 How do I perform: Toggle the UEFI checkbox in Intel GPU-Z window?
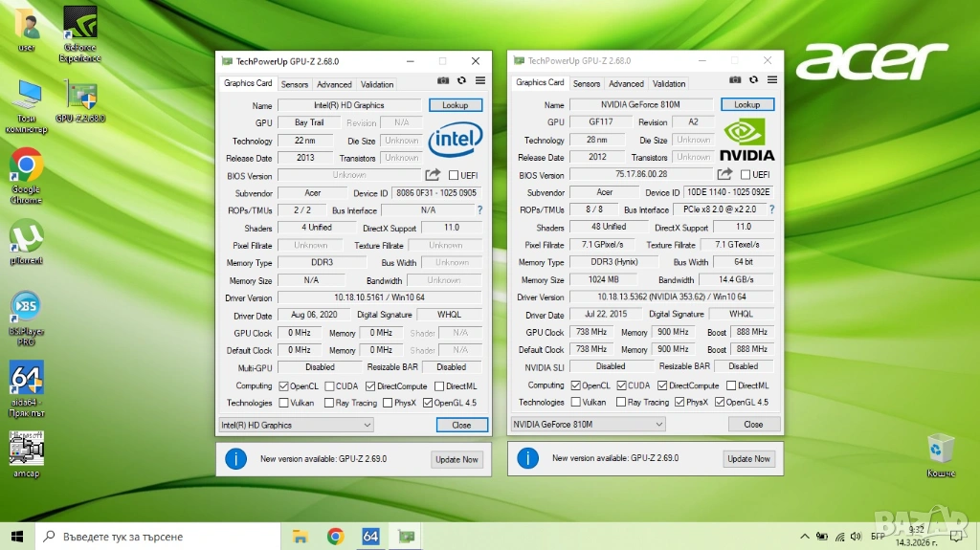[454, 175]
